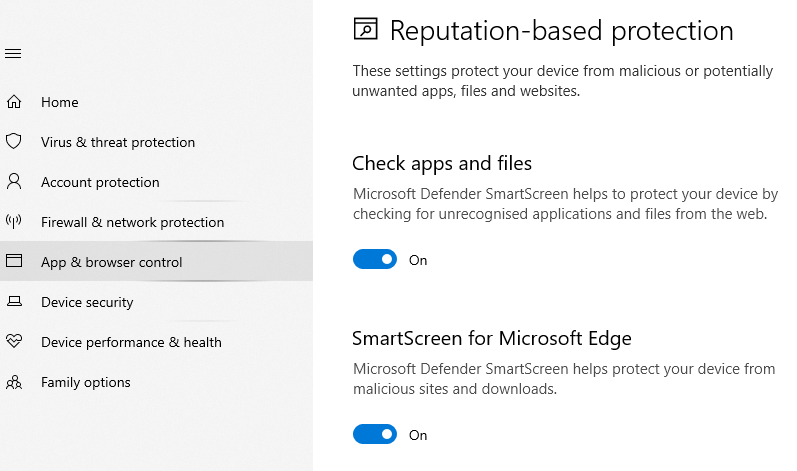Navigate to Firewall & network protection

(132, 222)
